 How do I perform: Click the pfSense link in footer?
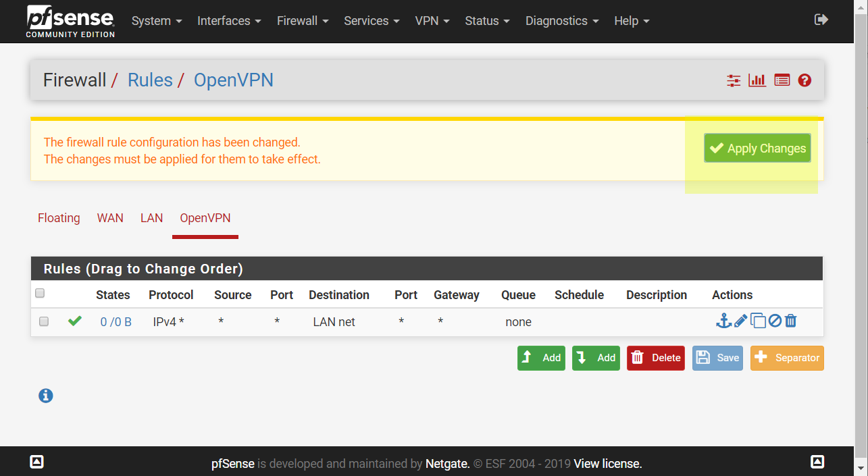coord(233,464)
